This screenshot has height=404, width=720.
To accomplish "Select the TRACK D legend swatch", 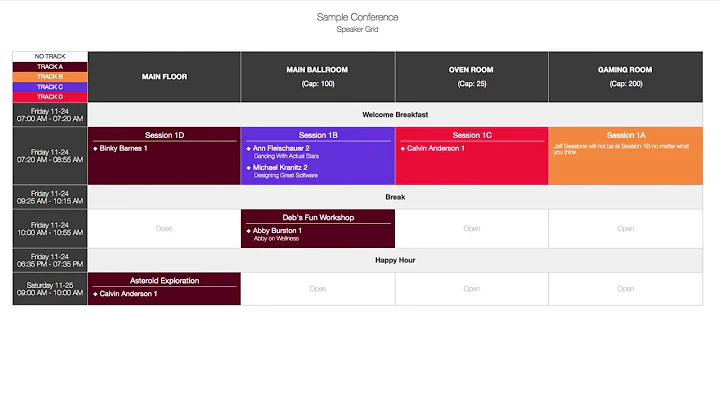I will pyautogui.click(x=50, y=97).
